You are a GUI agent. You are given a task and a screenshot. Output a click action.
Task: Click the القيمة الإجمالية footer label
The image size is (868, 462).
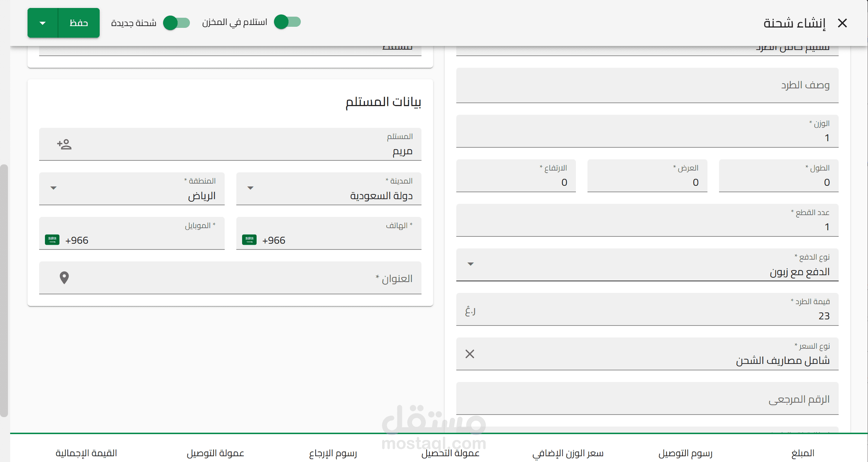[x=86, y=453]
